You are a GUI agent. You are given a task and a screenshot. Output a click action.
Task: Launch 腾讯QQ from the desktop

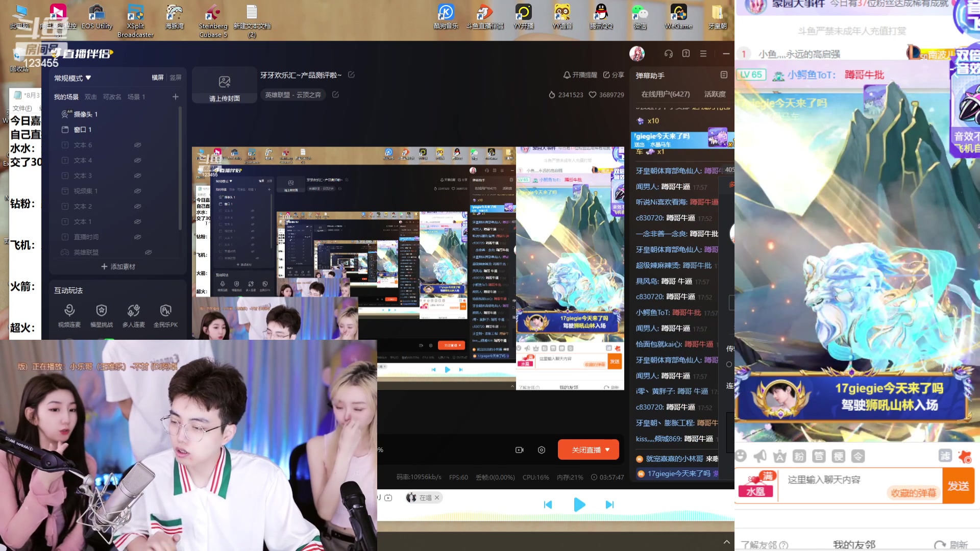601,17
